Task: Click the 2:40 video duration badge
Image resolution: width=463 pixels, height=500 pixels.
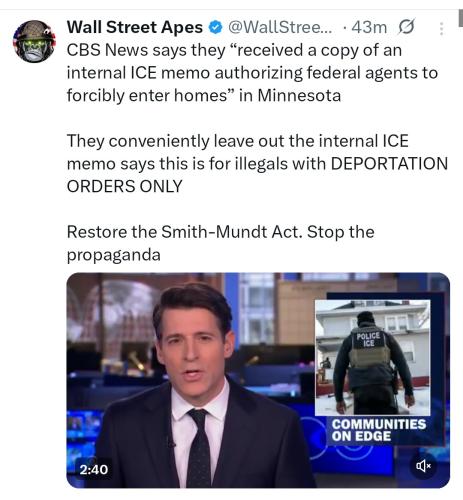Action: click(x=94, y=469)
